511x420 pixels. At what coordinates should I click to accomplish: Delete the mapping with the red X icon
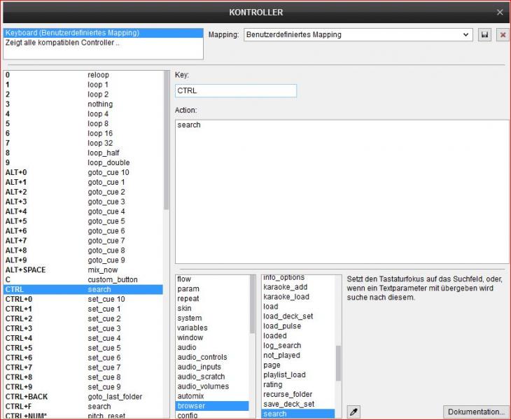tap(503, 35)
